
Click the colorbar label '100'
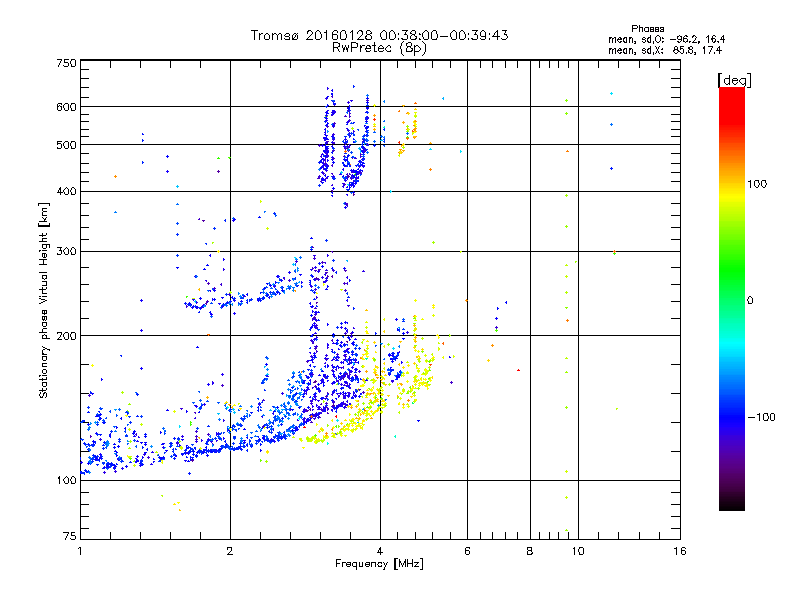tap(757, 184)
